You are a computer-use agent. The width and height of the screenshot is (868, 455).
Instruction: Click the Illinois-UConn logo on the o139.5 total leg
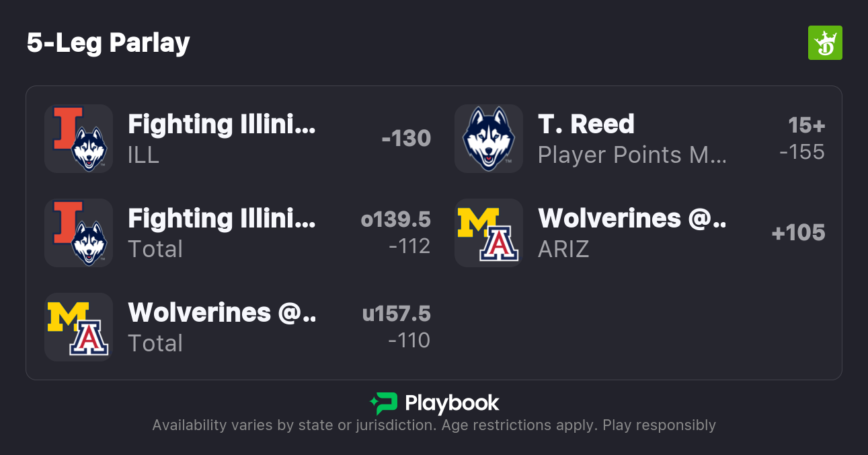[79, 233]
